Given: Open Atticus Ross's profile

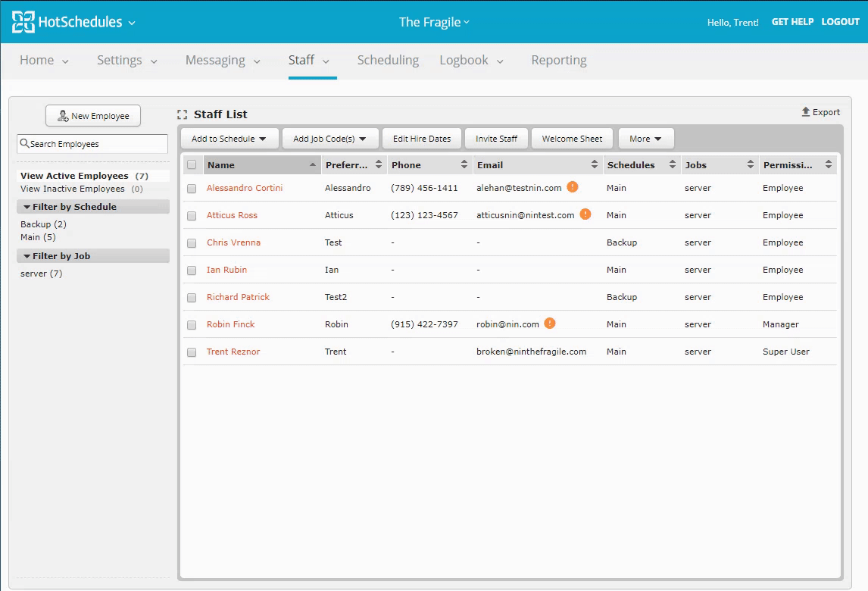Looking at the screenshot, I should point(232,215).
